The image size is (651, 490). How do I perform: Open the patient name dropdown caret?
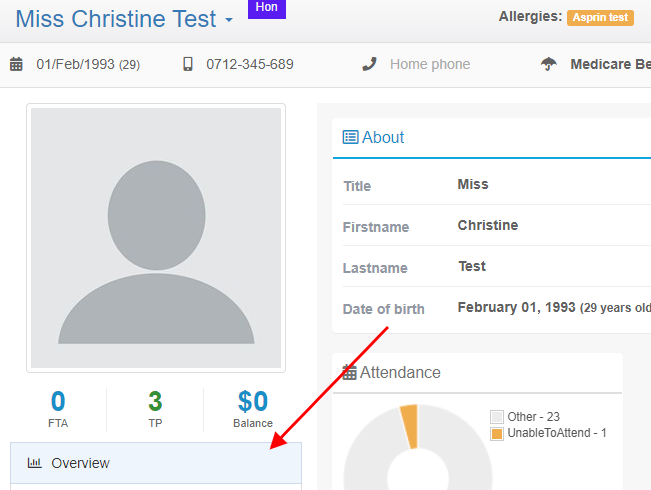[x=229, y=20]
